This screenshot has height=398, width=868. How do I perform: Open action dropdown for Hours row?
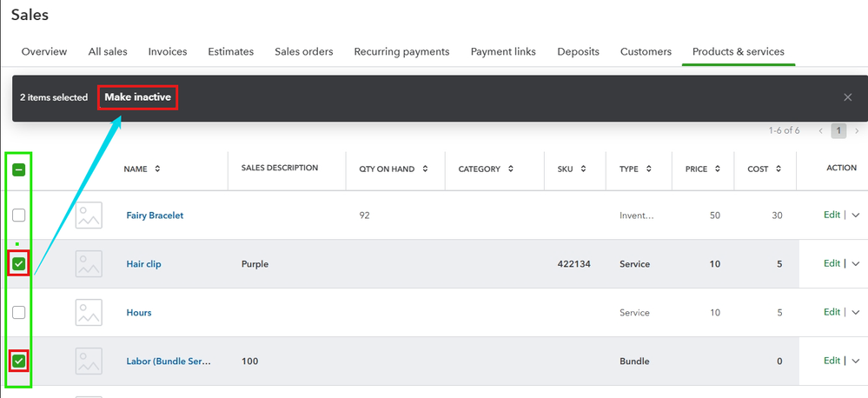pos(856,313)
